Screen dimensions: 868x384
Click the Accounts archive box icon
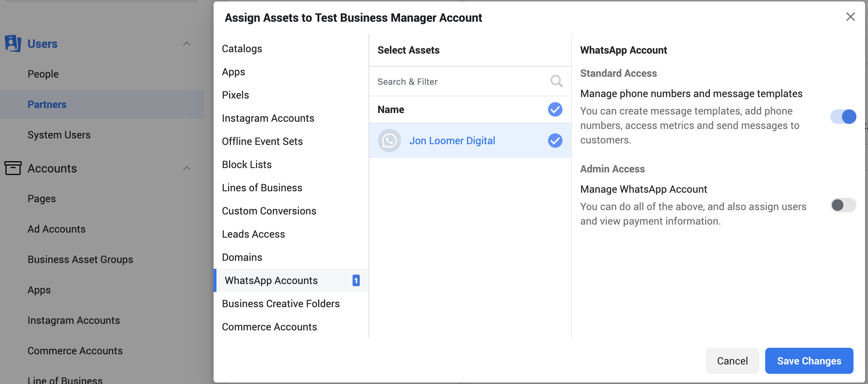click(x=13, y=168)
